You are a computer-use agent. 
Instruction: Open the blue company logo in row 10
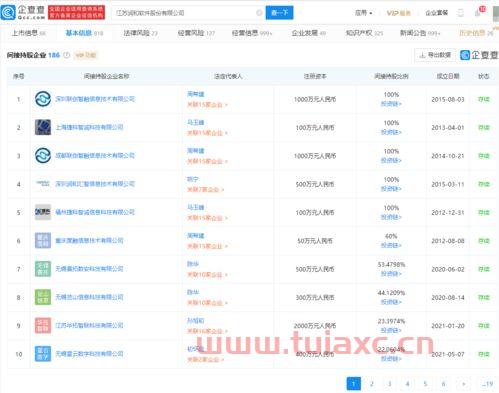tap(43, 354)
